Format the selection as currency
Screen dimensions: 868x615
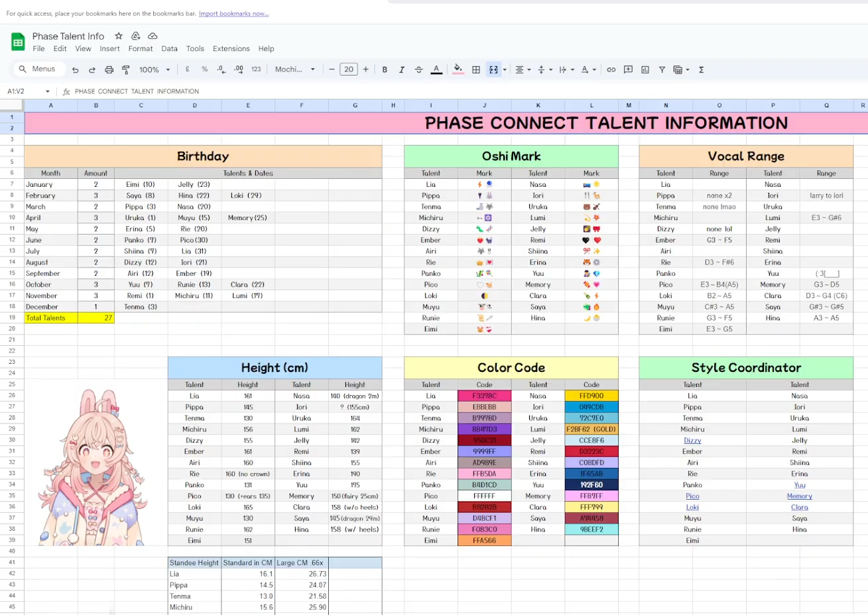(x=188, y=70)
